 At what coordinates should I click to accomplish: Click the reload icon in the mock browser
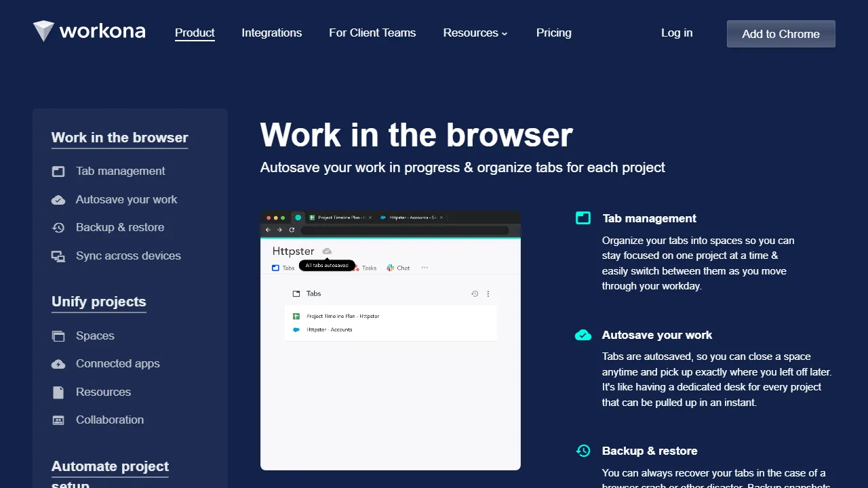292,230
